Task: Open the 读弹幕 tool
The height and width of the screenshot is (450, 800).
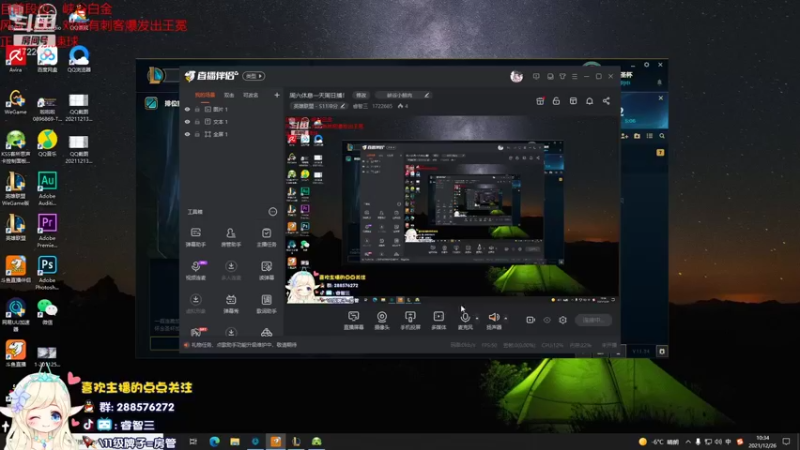Action: 266,270
